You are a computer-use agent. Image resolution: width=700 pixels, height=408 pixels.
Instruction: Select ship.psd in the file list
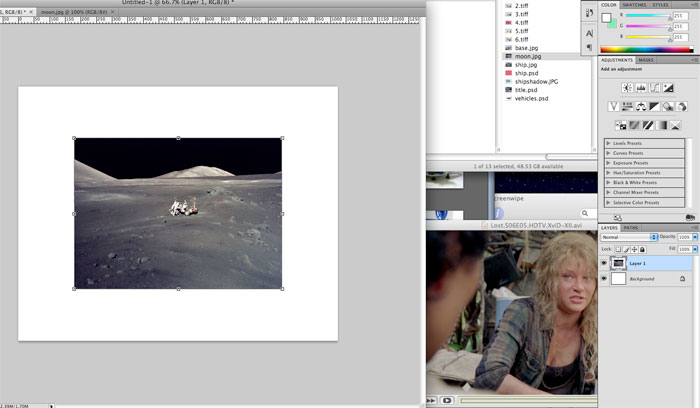pyautogui.click(x=525, y=73)
